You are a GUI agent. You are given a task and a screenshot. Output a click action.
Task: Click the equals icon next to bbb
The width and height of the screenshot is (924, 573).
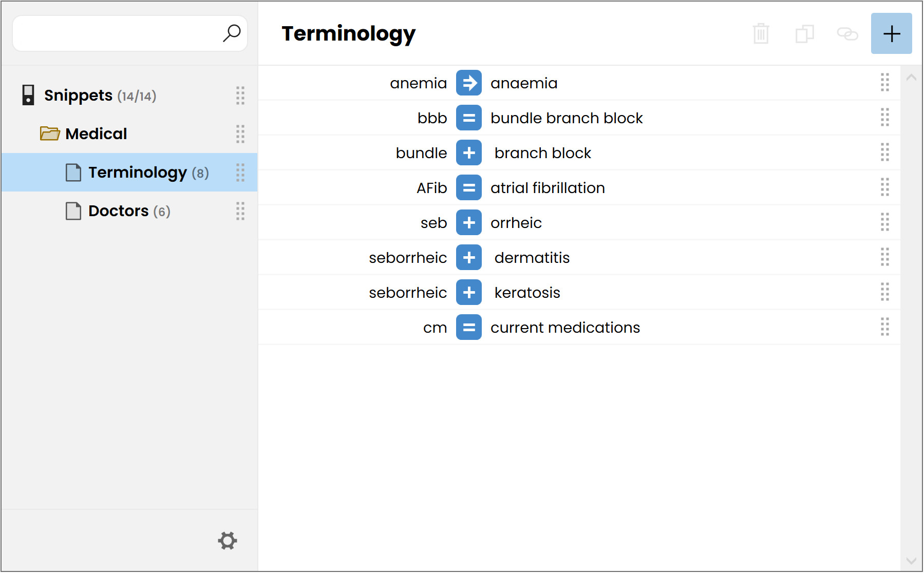tap(469, 118)
